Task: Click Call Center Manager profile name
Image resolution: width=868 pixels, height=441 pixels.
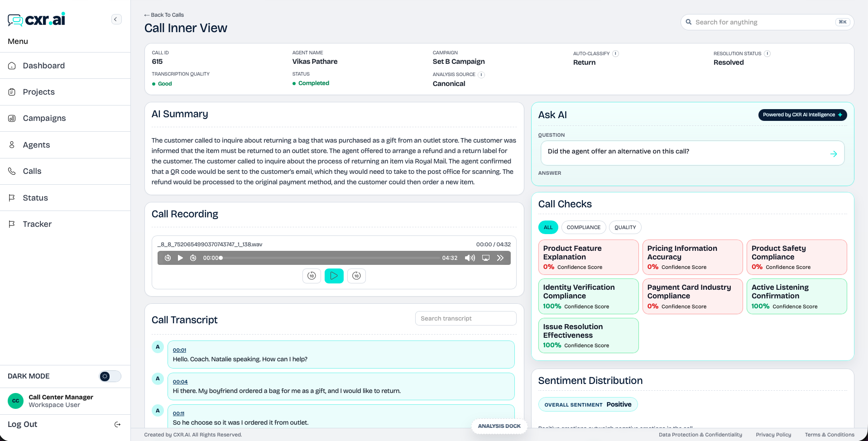Action: (x=61, y=397)
